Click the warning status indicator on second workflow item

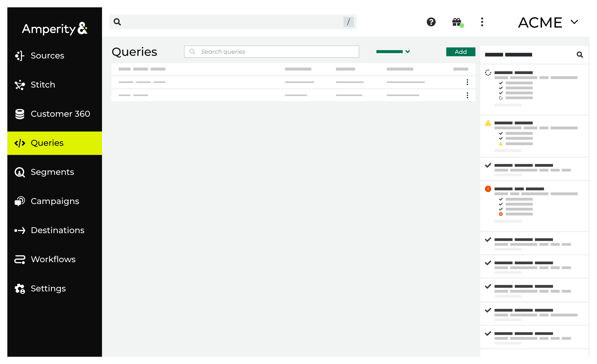coord(488,123)
